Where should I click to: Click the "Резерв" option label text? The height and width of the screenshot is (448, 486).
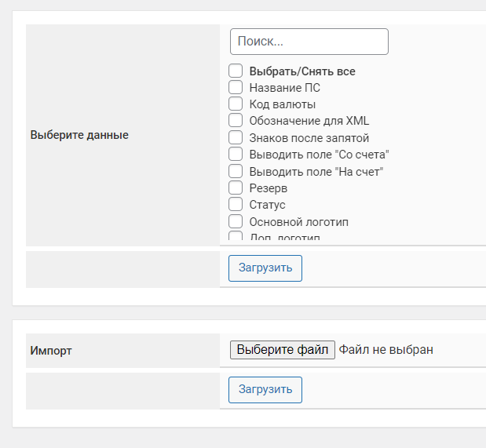pos(268,188)
